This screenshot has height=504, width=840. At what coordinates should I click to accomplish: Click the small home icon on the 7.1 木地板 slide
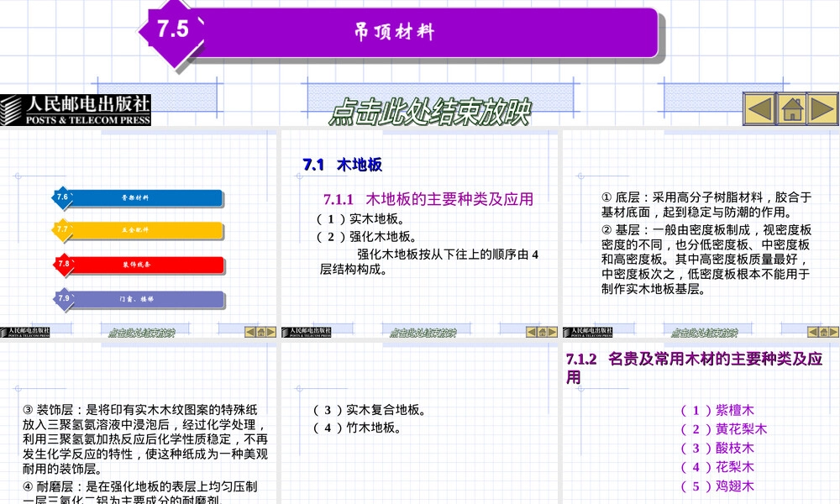coord(542,332)
